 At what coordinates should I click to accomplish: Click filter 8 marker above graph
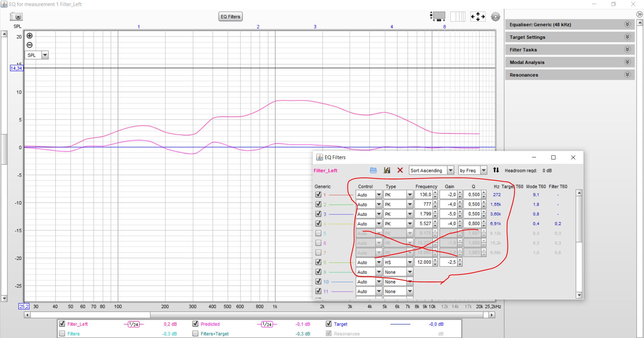point(444,27)
